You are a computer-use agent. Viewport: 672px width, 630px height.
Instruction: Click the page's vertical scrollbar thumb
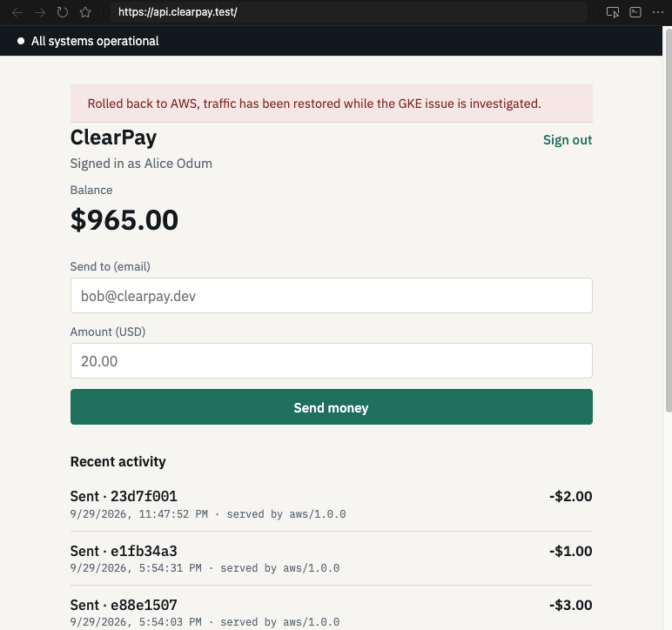[668, 220]
